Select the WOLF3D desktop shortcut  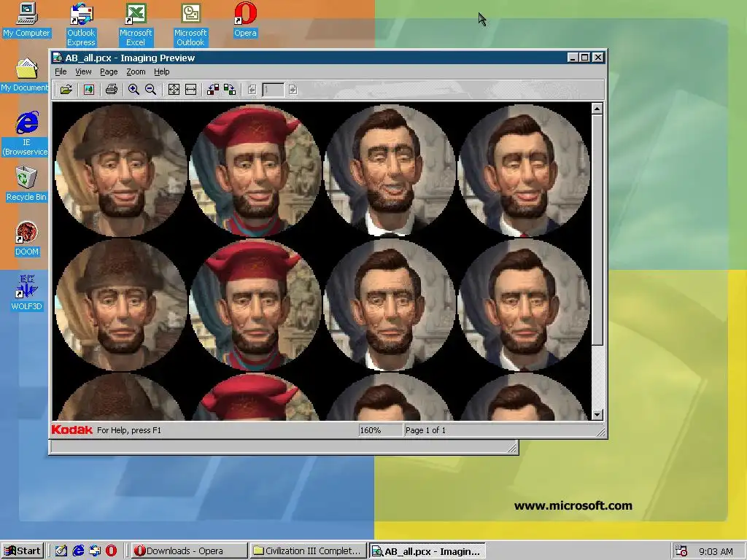[27, 293]
